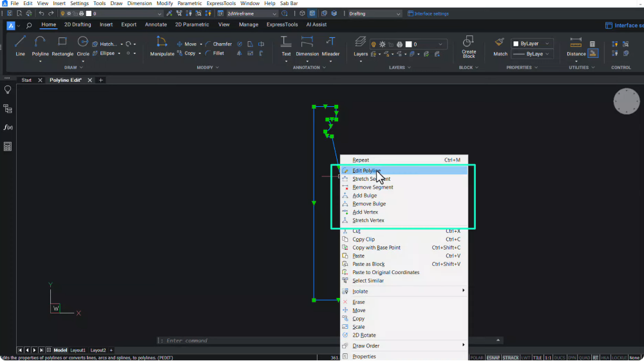Toggle DUCS in the status bar
Image resolution: width=644 pixels, height=361 pixels.
[560, 358]
